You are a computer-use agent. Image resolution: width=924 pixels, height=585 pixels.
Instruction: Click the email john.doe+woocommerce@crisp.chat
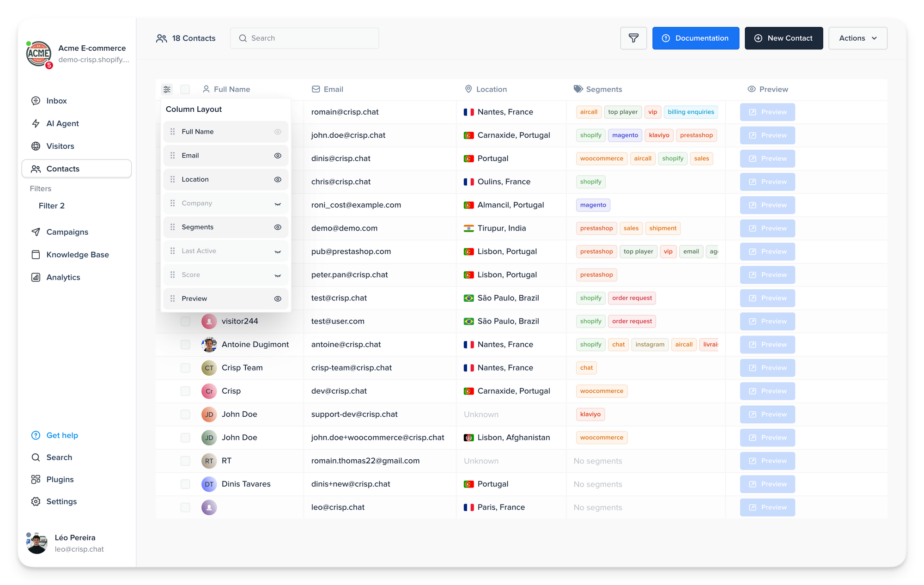coord(377,438)
